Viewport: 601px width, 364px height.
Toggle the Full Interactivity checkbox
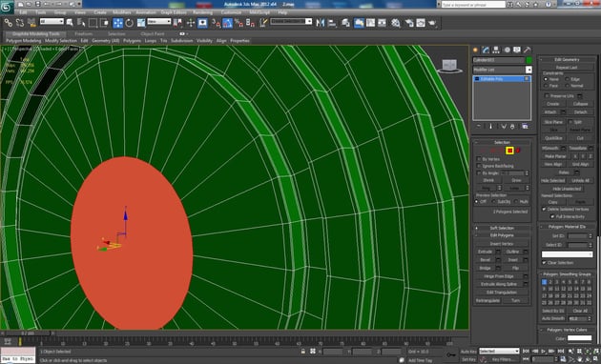552,216
